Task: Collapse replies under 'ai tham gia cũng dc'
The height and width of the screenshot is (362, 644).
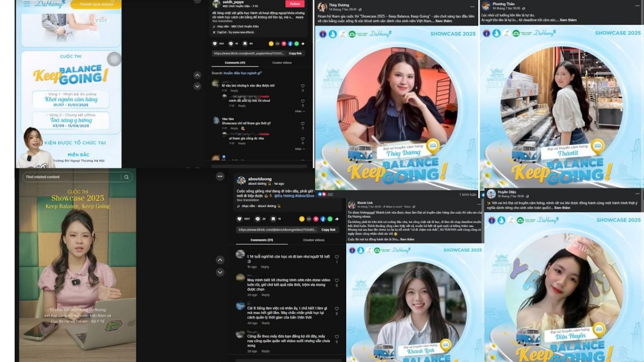Action: coord(299,149)
